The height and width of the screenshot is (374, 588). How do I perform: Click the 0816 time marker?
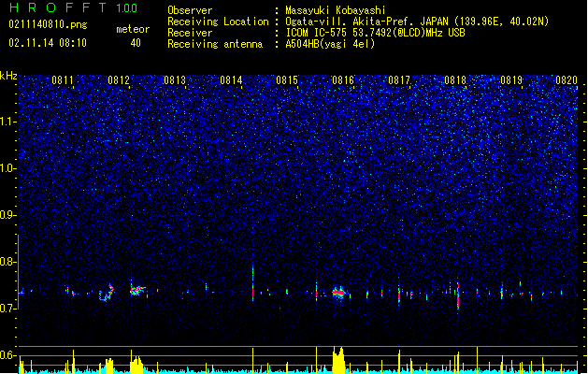[x=343, y=80]
